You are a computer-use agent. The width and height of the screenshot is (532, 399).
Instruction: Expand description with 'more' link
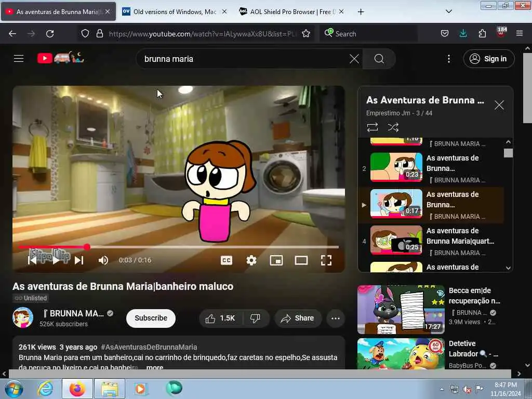[155, 367]
